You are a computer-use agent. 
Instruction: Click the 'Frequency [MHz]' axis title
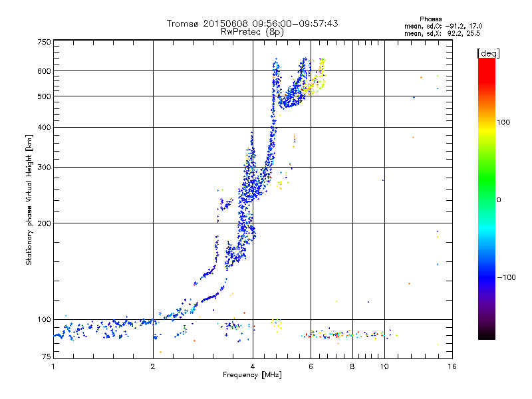[252, 375]
